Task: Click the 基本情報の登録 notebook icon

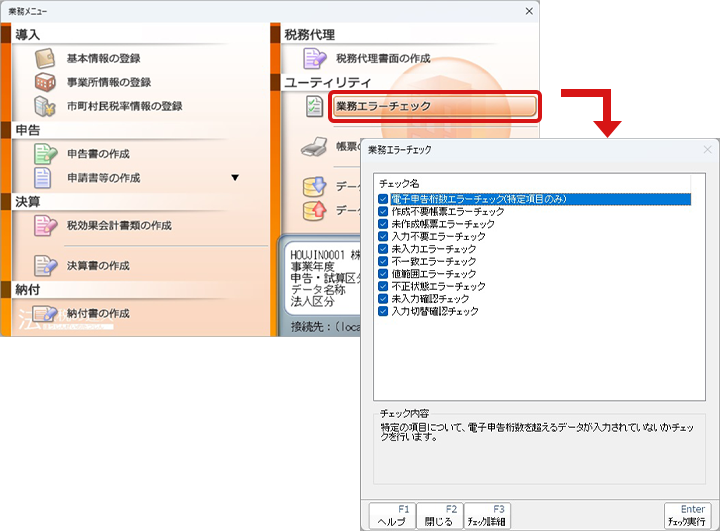Action: [x=45, y=58]
